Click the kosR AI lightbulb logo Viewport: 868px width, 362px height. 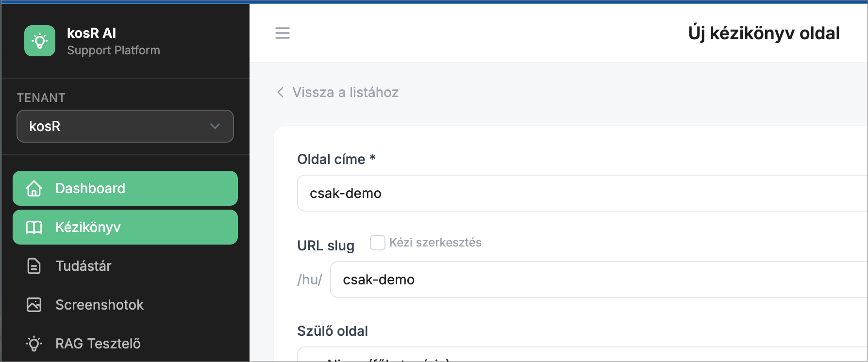40,41
